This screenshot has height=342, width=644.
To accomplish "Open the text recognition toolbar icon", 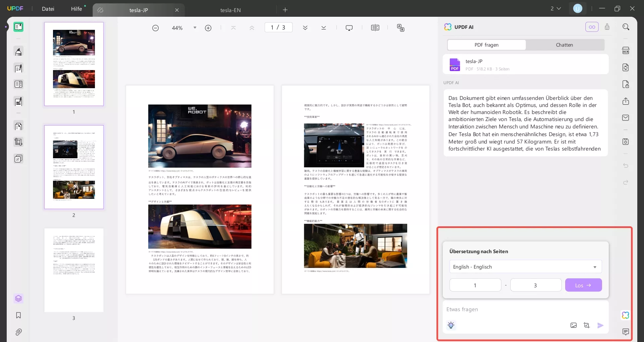I will 626,50.
